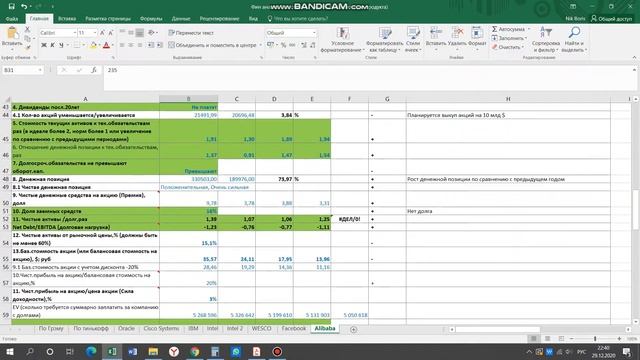Open the font size 11 dropdown
The height and width of the screenshot is (360, 640).
point(95,33)
